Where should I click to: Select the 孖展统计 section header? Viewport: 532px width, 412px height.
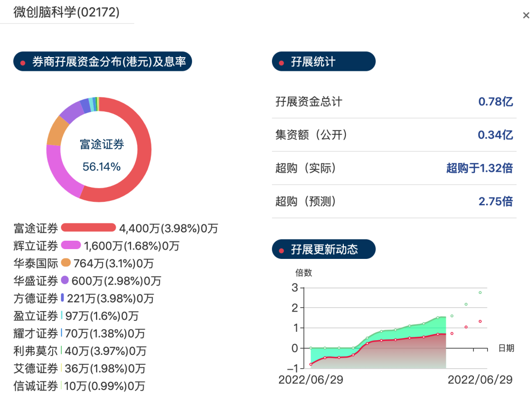pos(324,62)
